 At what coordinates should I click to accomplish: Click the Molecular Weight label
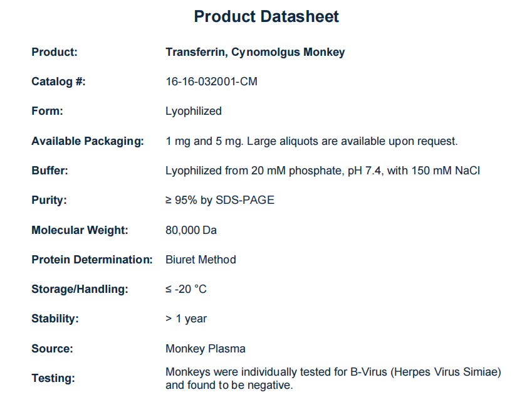click(x=80, y=230)
